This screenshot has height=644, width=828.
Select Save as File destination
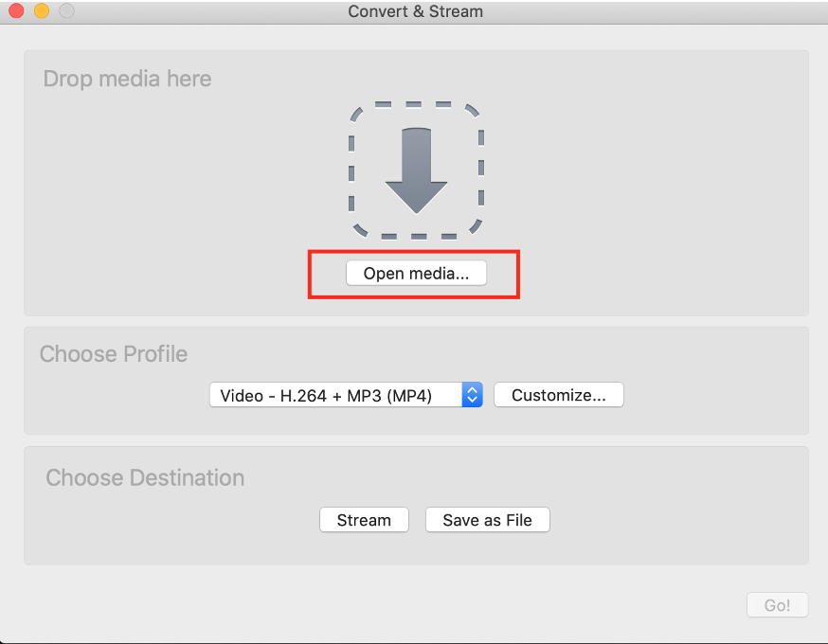pos(487,520)
